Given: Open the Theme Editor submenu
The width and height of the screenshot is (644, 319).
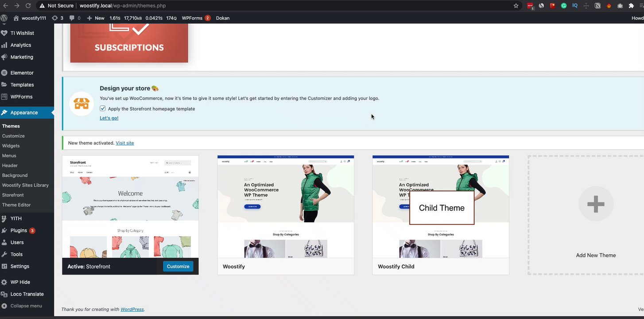Looking at the screenshot, I should (x=16, y=205).
